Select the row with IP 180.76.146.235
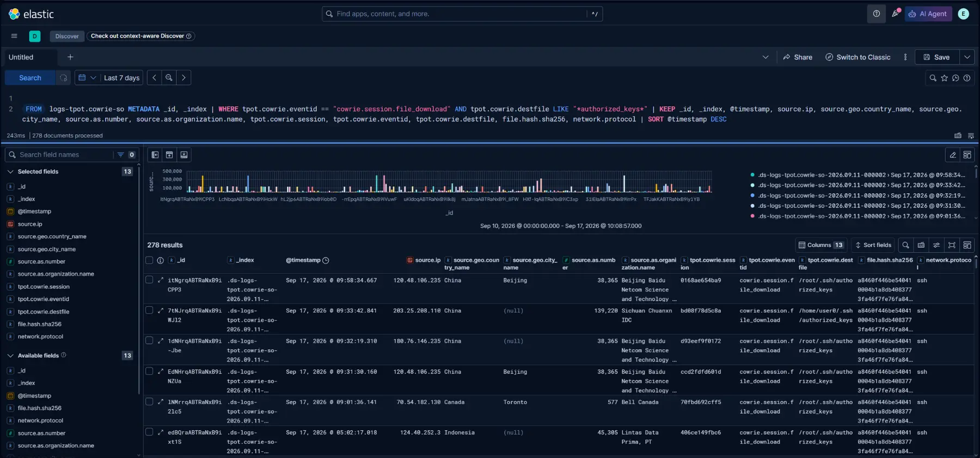The height and width of the screenshot is (458, 980). 149,341
